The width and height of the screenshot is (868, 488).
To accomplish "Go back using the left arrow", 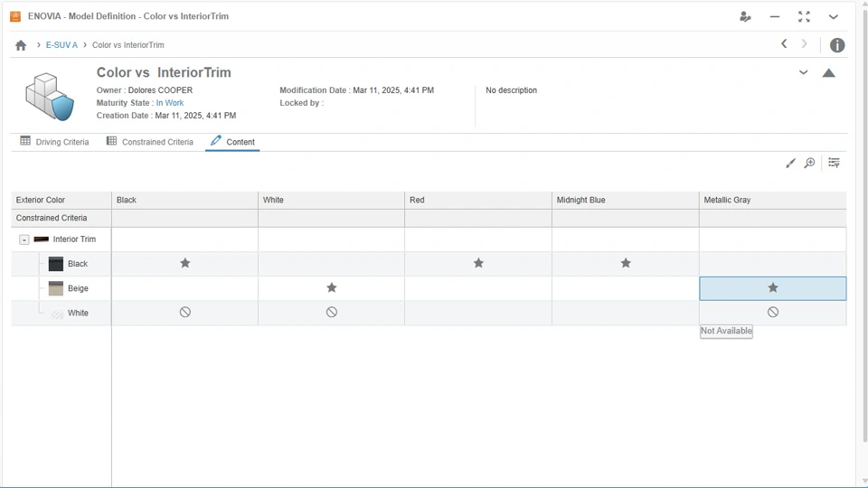I will tap(784, 44).
